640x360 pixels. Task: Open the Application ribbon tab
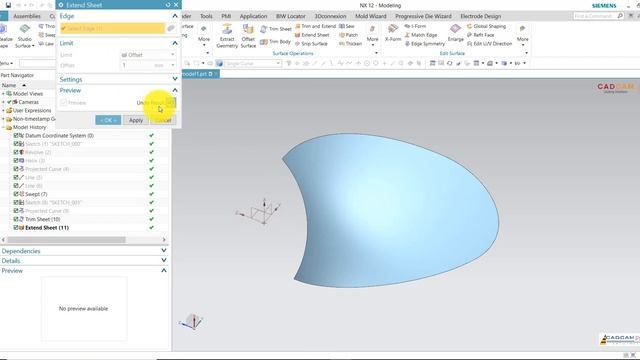(x=253, y=16)
